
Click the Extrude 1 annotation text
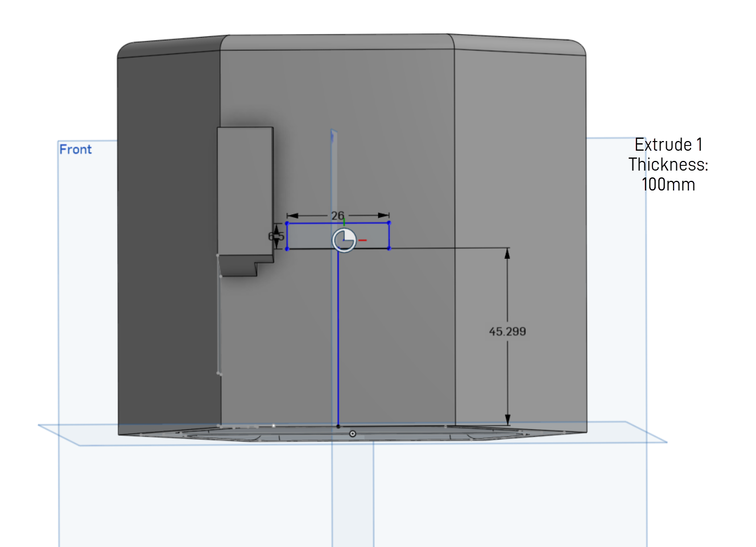tap(668, 144)
